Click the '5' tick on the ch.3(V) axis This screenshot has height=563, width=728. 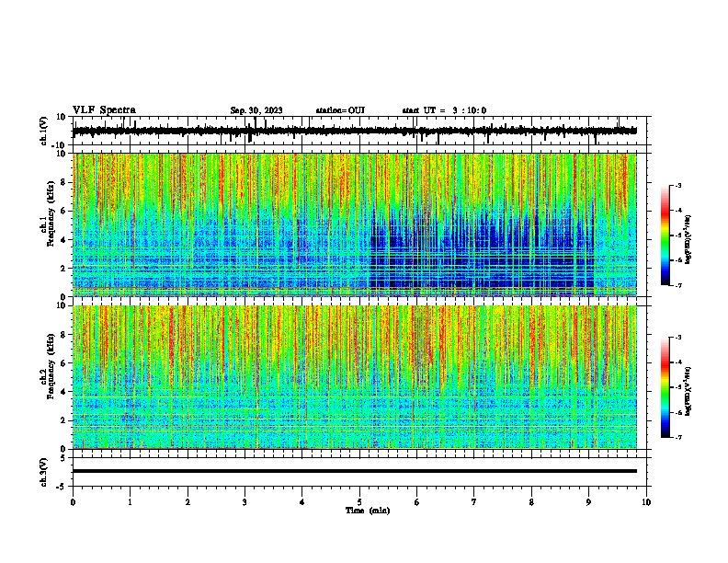[x=63, y=457]
